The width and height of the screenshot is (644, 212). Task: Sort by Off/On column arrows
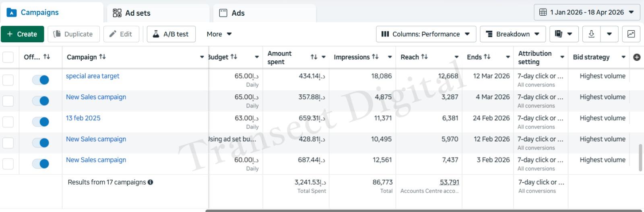point(47,57)
